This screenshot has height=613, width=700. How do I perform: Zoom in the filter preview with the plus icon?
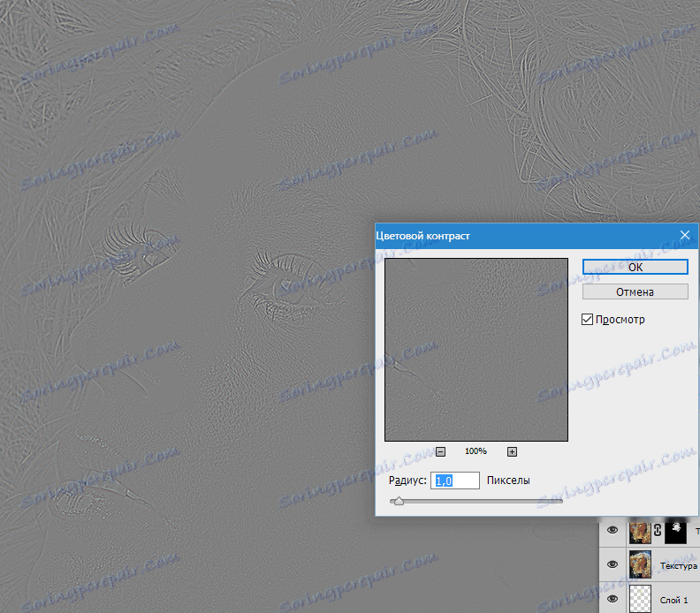[x=512, y=451]
